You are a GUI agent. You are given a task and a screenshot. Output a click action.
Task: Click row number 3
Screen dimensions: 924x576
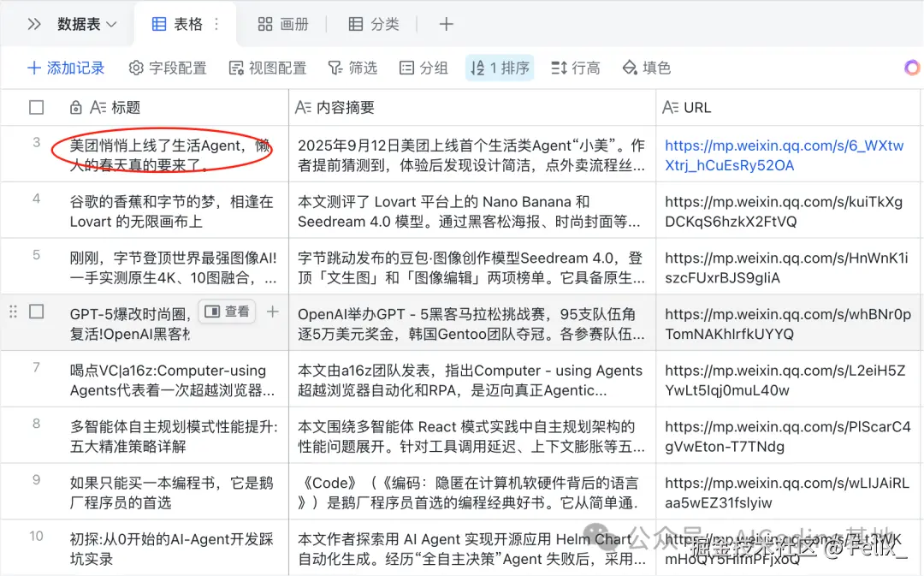coord(37,142)
